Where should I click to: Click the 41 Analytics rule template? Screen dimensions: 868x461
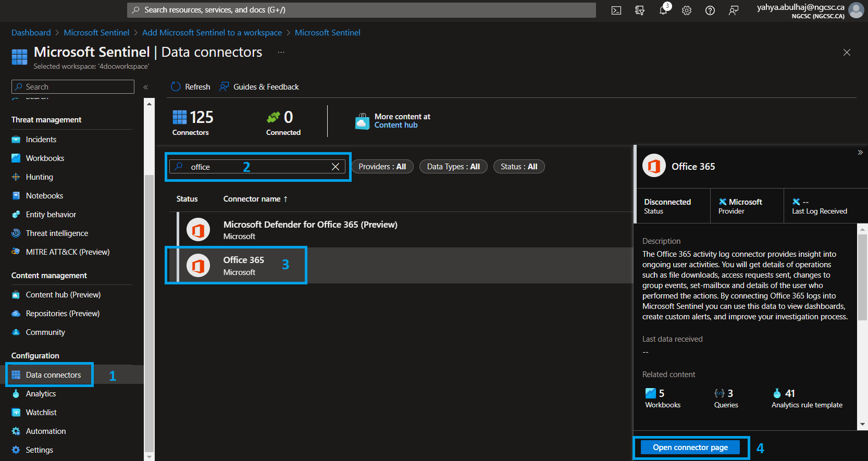point(807,398)
